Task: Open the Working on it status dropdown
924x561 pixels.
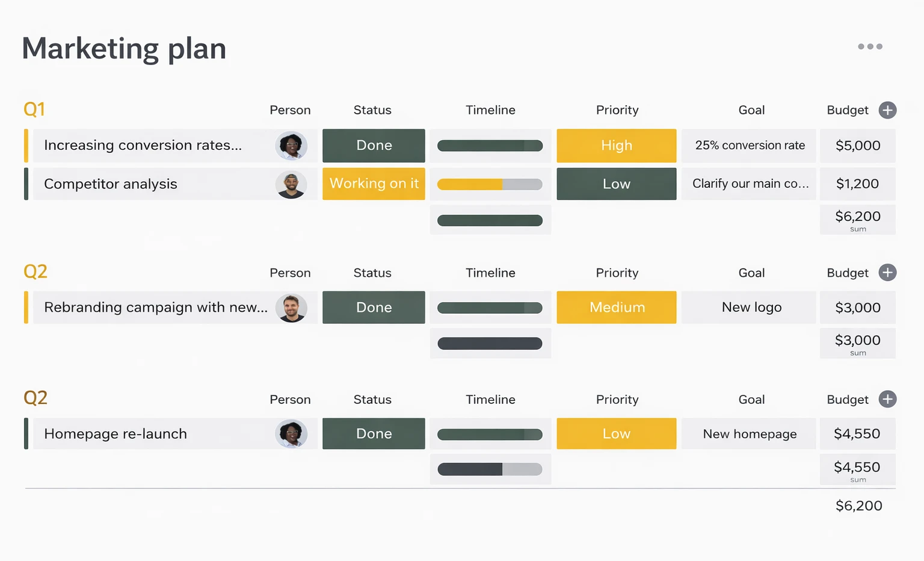Action: [x=374, y=184]
